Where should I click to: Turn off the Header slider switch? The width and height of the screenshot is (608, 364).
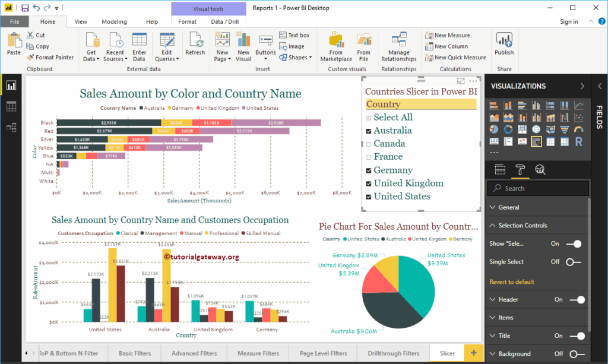pos(577,300)
